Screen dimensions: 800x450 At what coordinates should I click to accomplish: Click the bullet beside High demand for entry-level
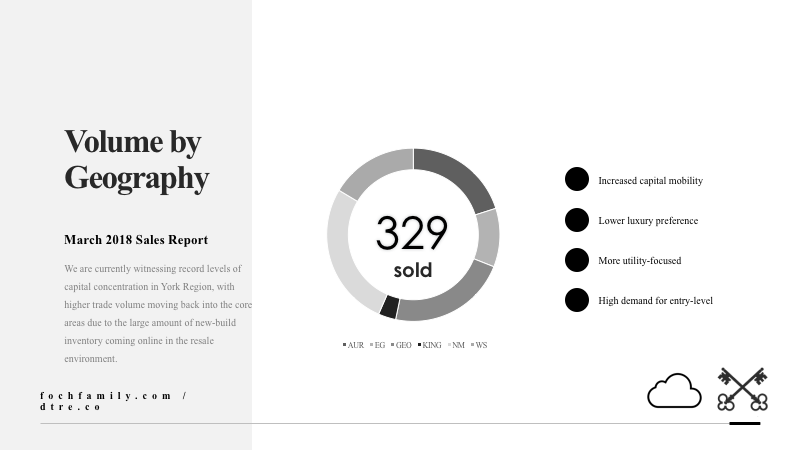577,300
